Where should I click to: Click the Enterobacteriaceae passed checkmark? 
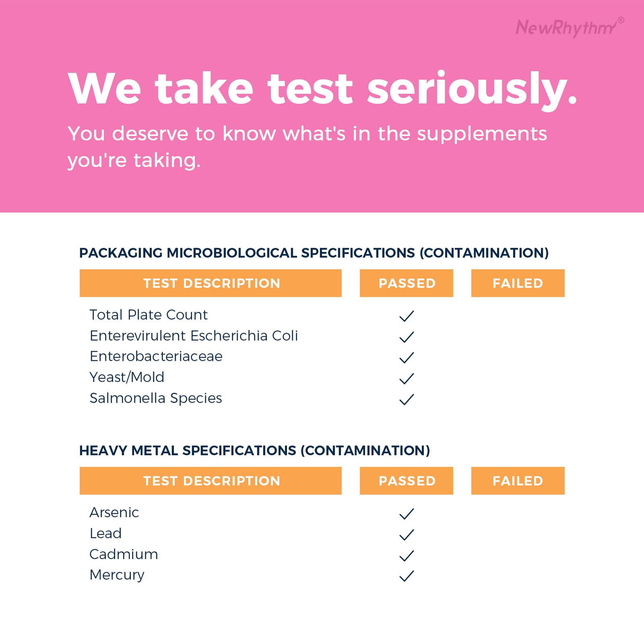pos(406,358)
